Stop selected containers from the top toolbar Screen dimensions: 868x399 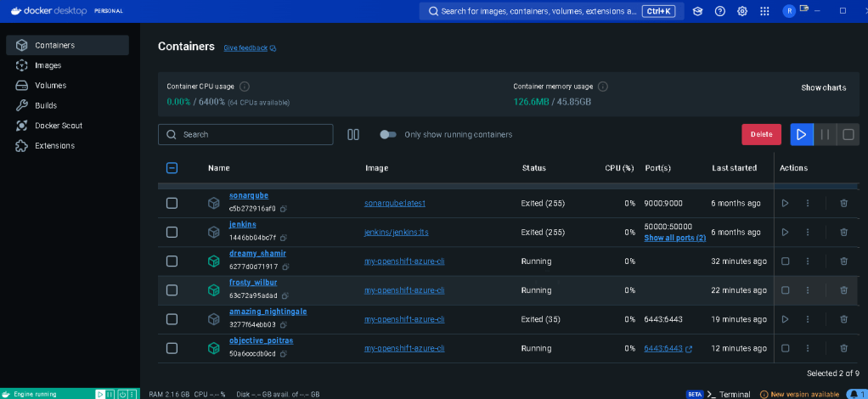click(848, 134)
